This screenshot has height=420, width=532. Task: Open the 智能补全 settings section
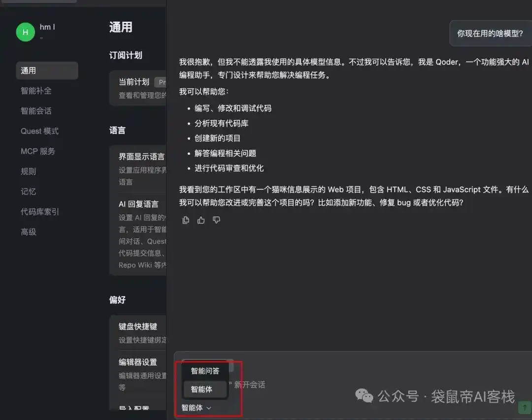(37, 91)
